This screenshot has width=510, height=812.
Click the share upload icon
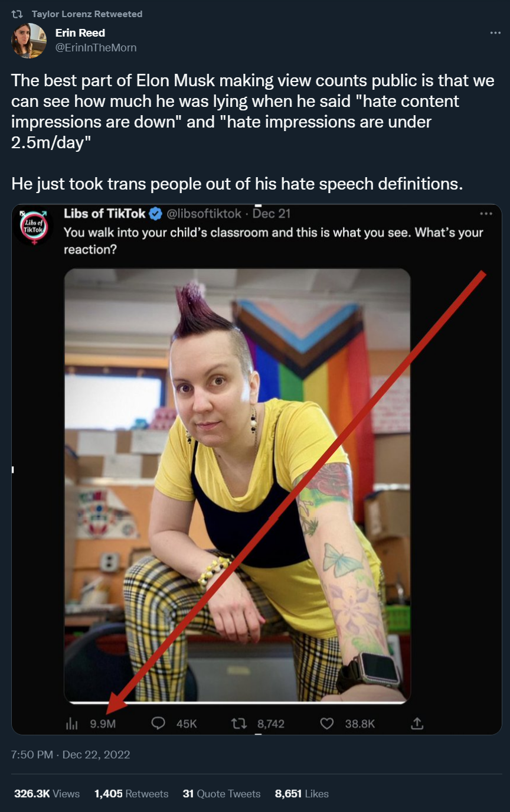coord(417,723)
